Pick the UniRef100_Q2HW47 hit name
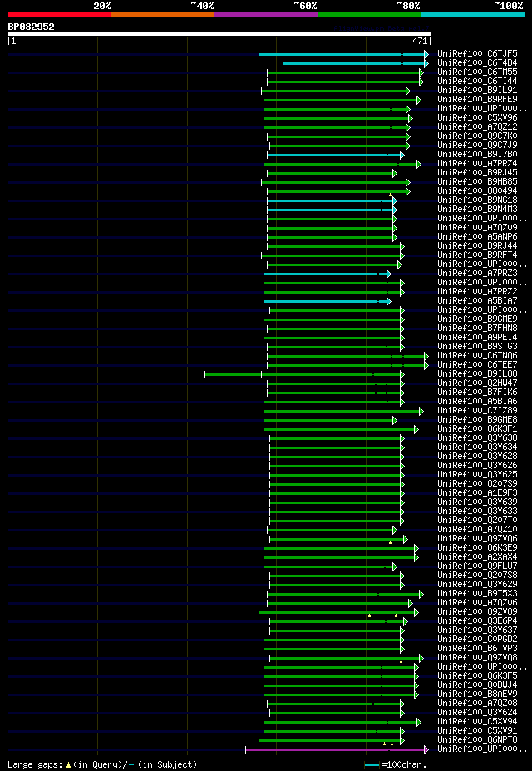The height and width of the screenshot is (771, 532). [x=477, y=383]
